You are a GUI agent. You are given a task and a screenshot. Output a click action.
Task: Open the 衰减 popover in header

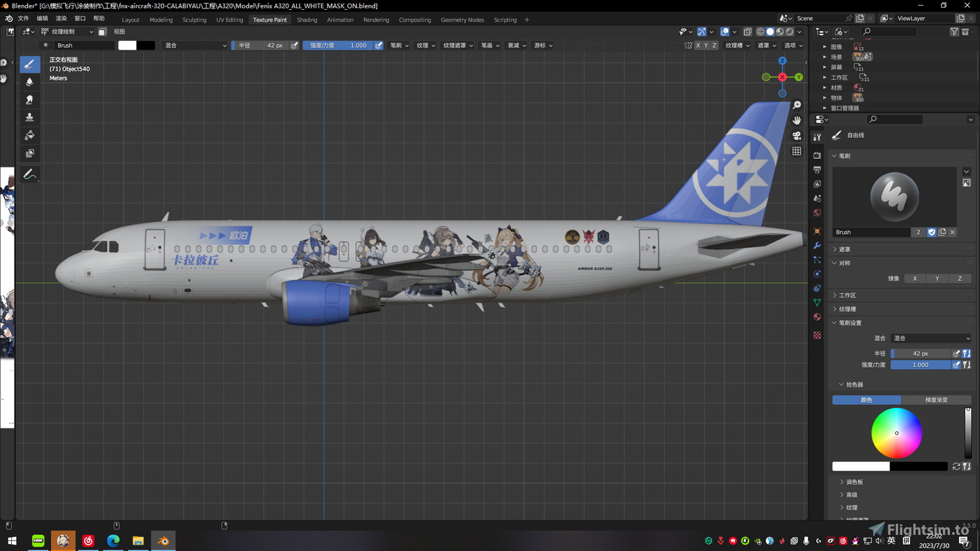pyautogui.click(x=517, y=46)
